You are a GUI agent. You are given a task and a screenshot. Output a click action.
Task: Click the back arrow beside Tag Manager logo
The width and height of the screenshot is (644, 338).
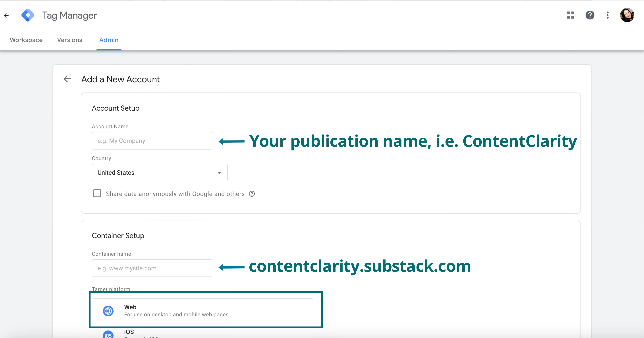[x=6, y=15]
